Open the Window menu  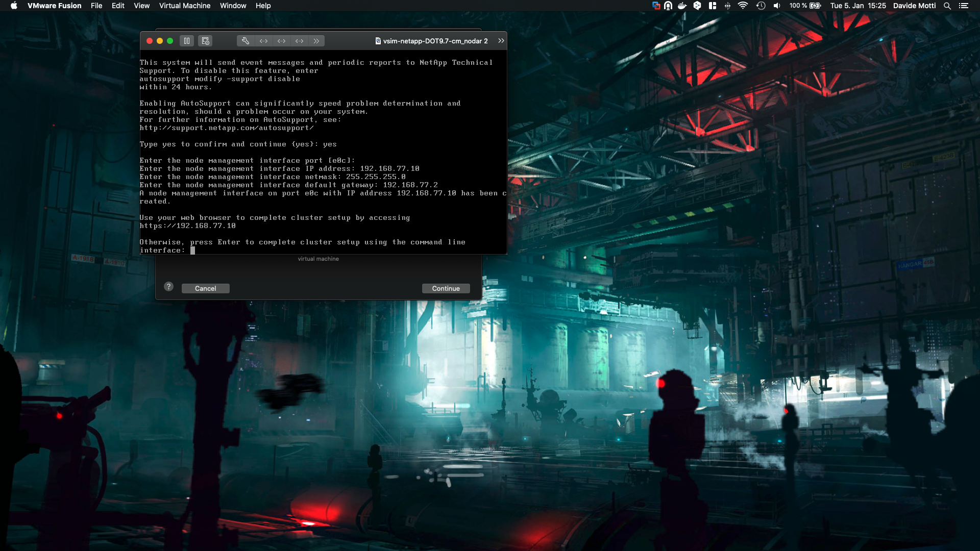point(233,6)
